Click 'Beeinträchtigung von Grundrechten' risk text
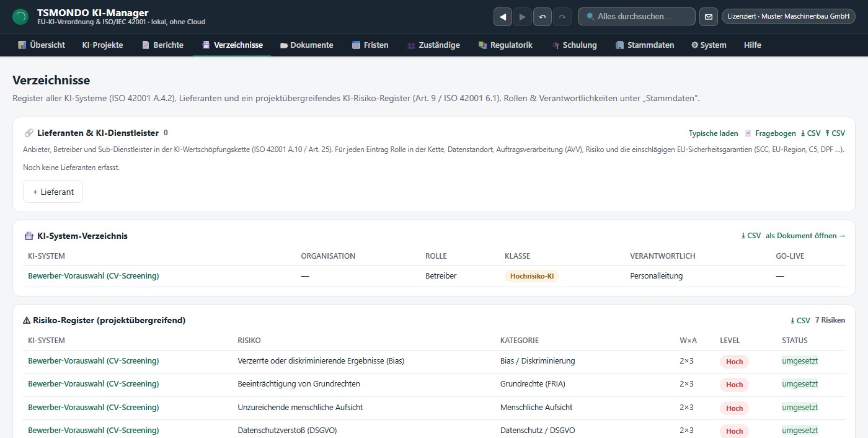 click(x=299, y=384)
